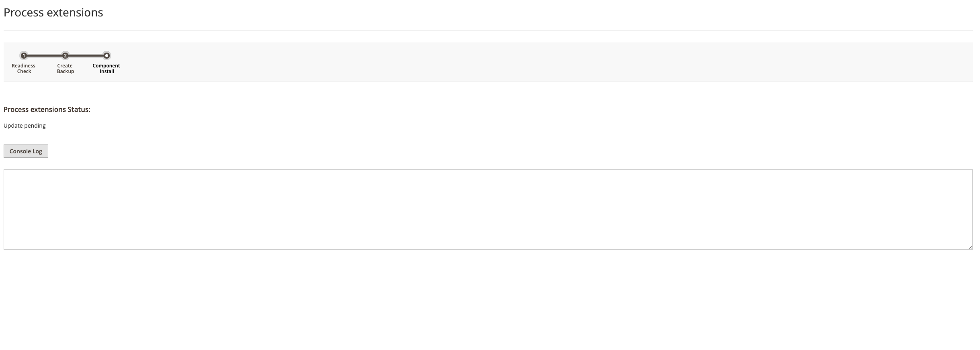
Task: Click the progress line between steps 2 and 3
Action: [86, 55]
